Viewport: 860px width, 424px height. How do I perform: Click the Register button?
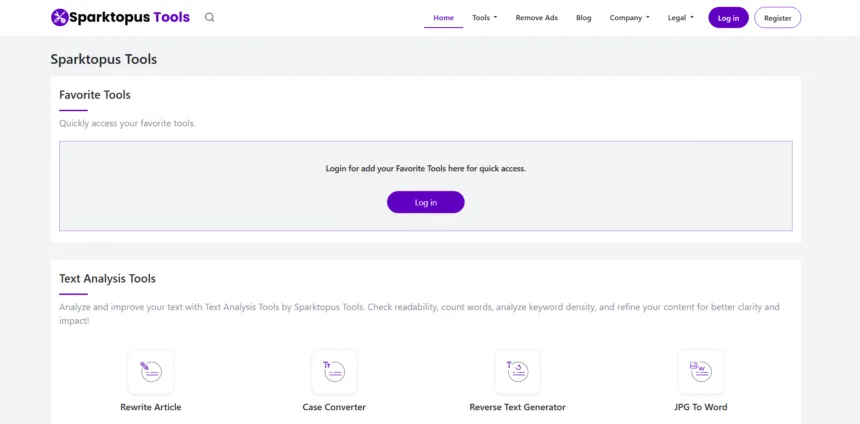click(777, 18)
